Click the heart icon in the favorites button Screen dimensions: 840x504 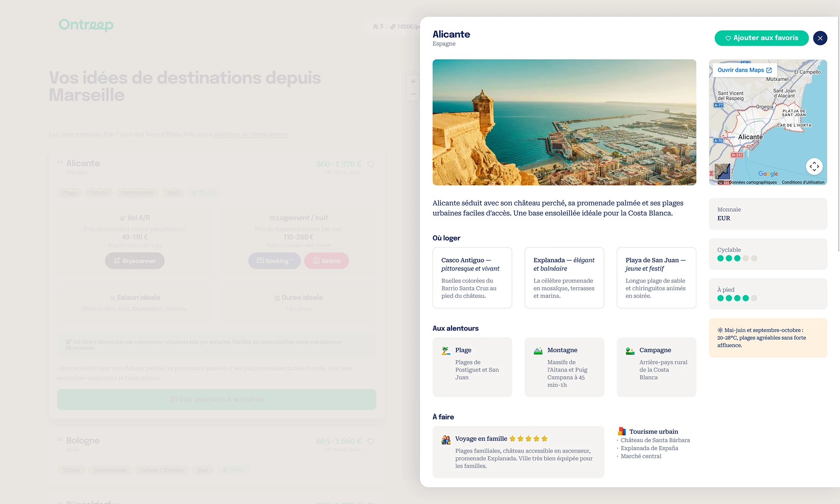(728, 38)
